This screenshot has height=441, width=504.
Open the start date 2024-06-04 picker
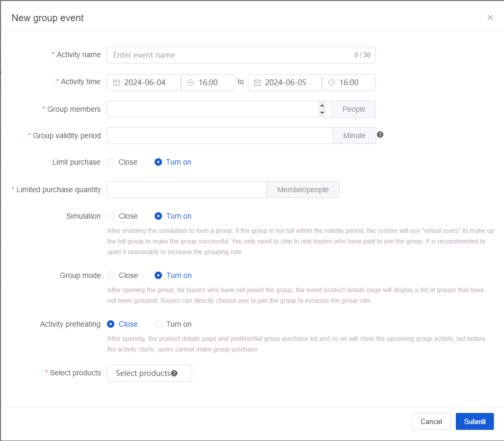143,83
